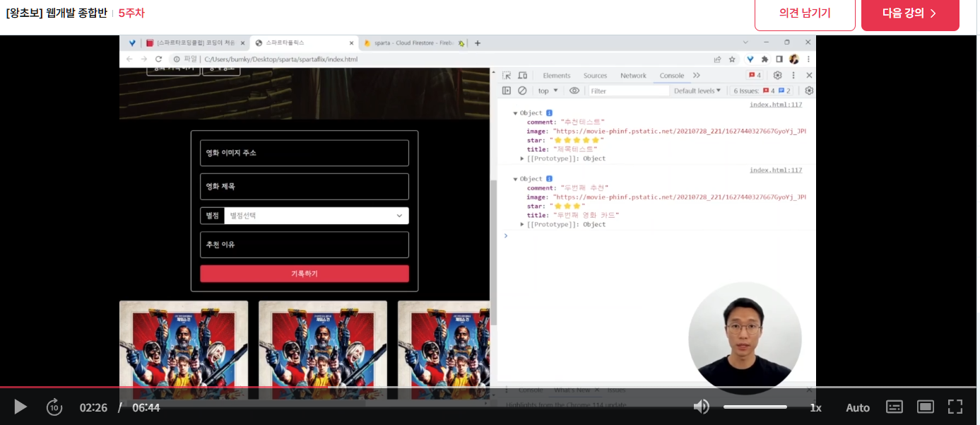Open console settings gear icon

pyautogui.click(x=809, y=91)
